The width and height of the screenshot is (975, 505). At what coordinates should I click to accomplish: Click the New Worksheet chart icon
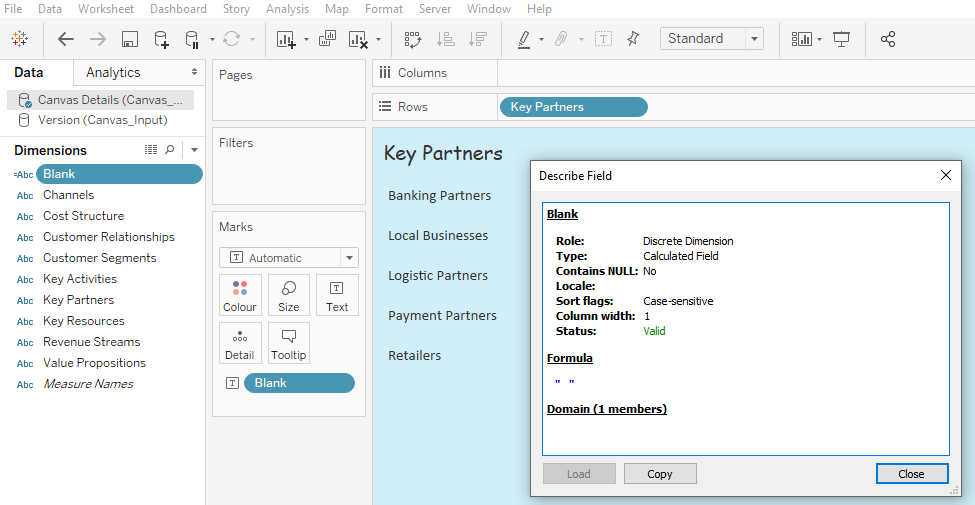click(x=286, y=39)
